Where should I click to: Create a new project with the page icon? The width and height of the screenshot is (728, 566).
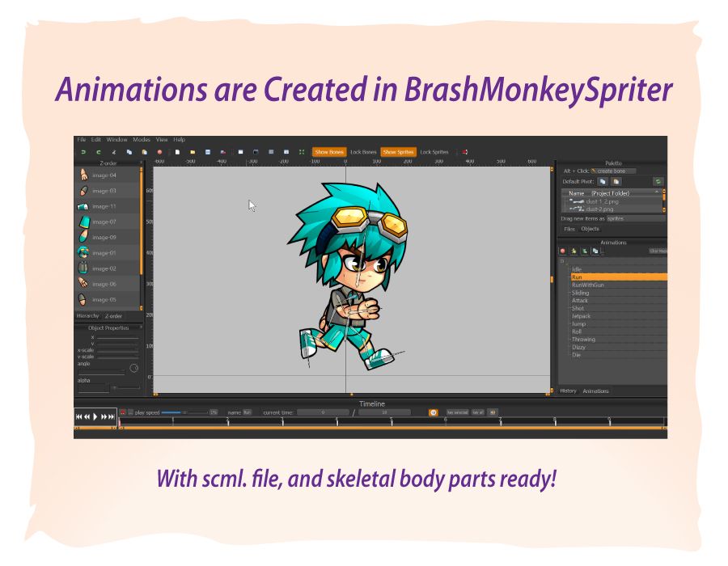tap(177, 152)
